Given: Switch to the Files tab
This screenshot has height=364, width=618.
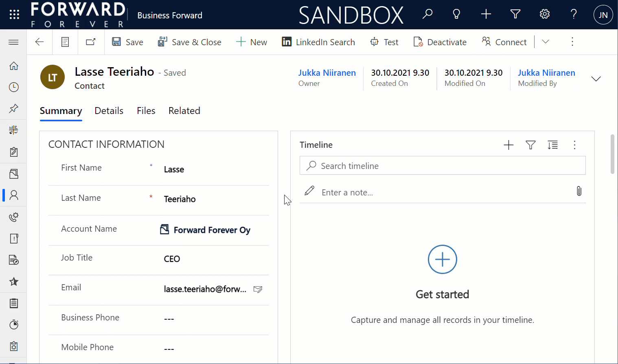Looking at the screenshot, I should click(146, 111).
